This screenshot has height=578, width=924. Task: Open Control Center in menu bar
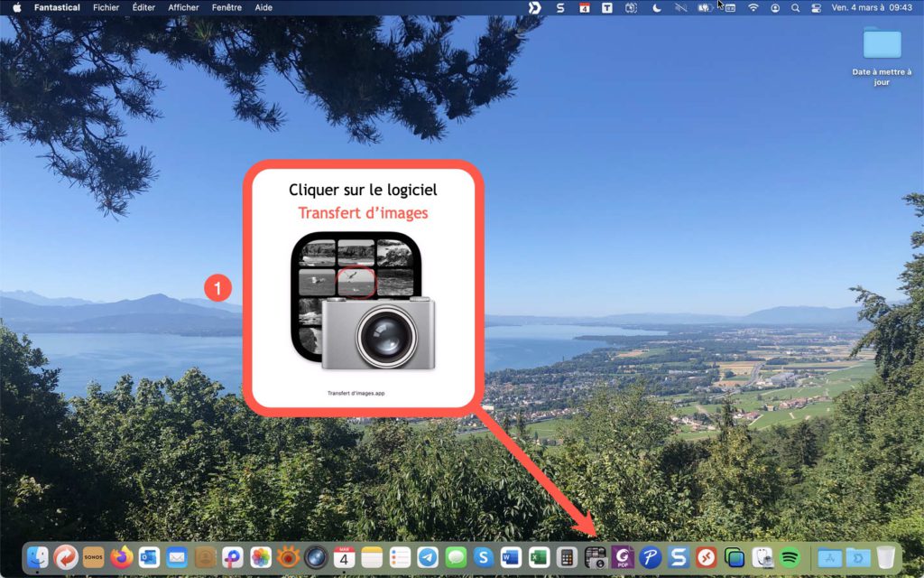pyautogui.click(x=816, y=7)
